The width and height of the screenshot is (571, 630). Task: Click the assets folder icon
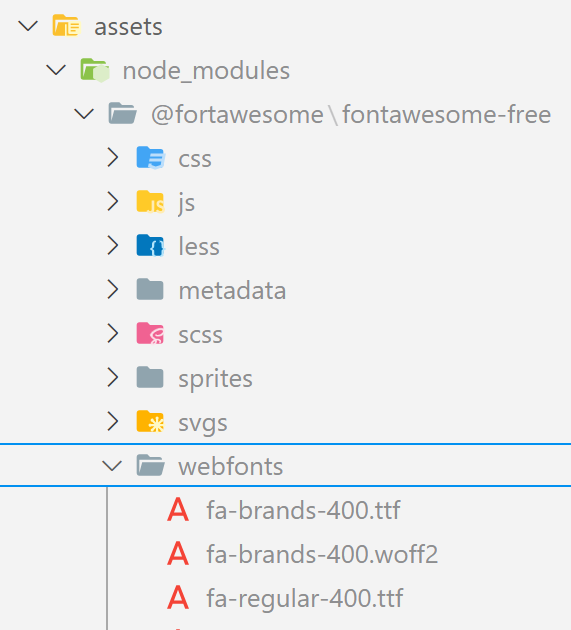pos(66,25)
